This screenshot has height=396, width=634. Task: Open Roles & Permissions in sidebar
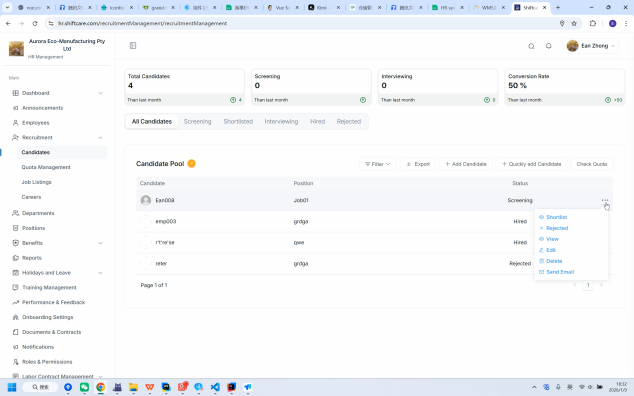pyautogui.click(x=47, y=362)
